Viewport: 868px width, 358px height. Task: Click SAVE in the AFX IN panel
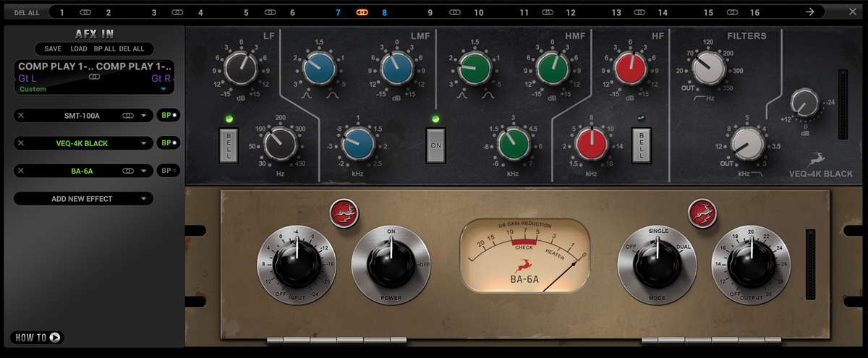[x=53, y=48]
